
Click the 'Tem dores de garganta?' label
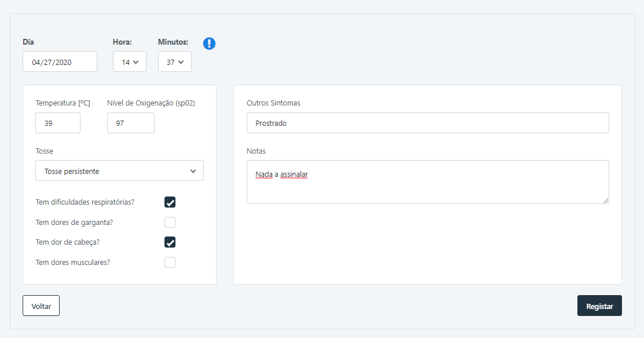pyautogui.click(x=74, y=223)
